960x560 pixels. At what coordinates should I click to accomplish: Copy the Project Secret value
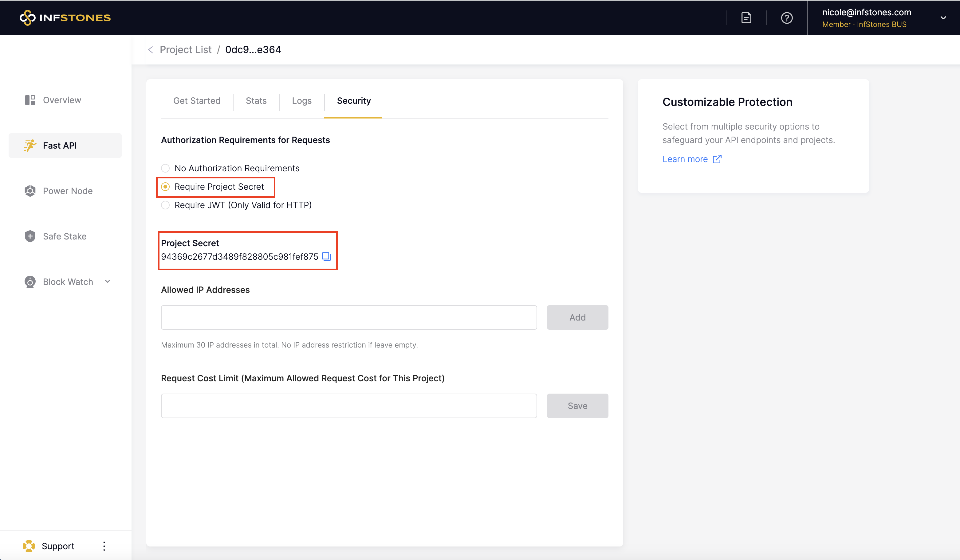[x=326, y=257]
